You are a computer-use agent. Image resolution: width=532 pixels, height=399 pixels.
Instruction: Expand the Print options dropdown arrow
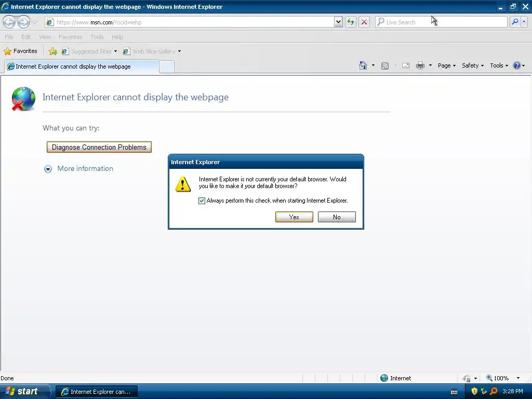[x=430, y=65]
